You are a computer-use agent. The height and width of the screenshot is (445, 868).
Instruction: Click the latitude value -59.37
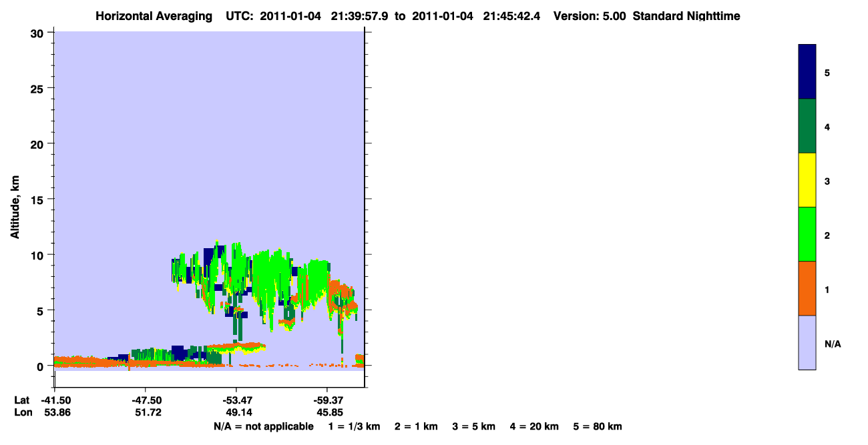(x=327, y=400)
